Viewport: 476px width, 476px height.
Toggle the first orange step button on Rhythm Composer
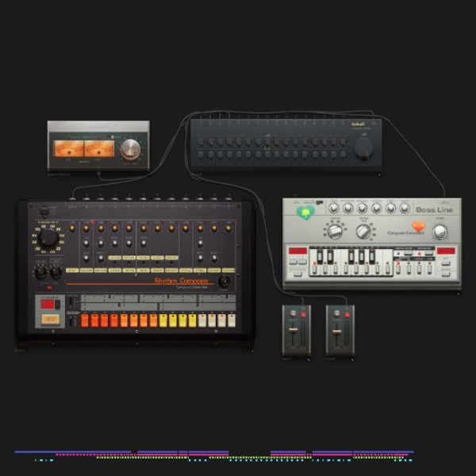(85, 321)
